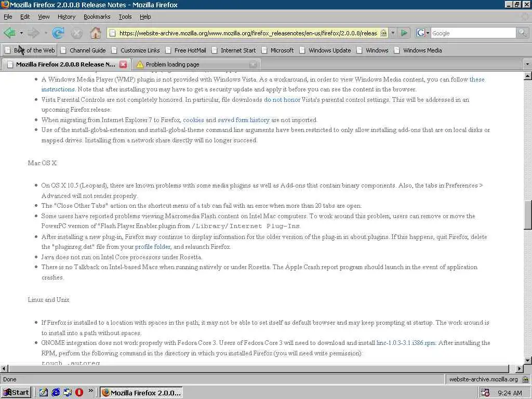Close the Problem loading page tab
The width and height of the screenshot is (532, 399).
point(253,64)
